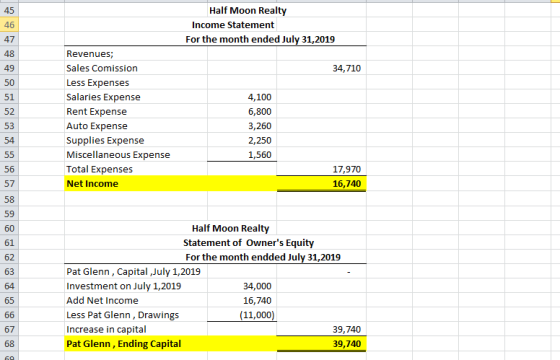Select the Pat Glenn, Capital, July 1,2019 cell
The width and height of the screenshot is (560, 360).
point(133,272)
